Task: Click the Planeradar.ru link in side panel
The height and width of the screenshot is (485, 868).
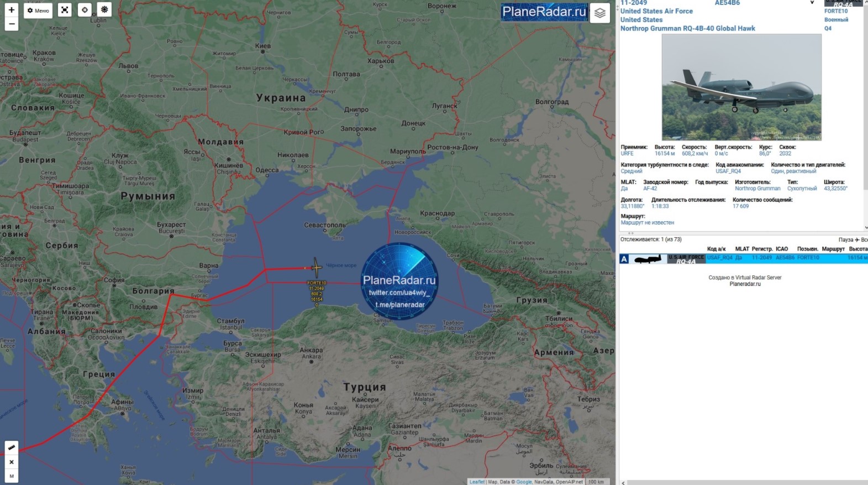Action: [x=745, y=284]
